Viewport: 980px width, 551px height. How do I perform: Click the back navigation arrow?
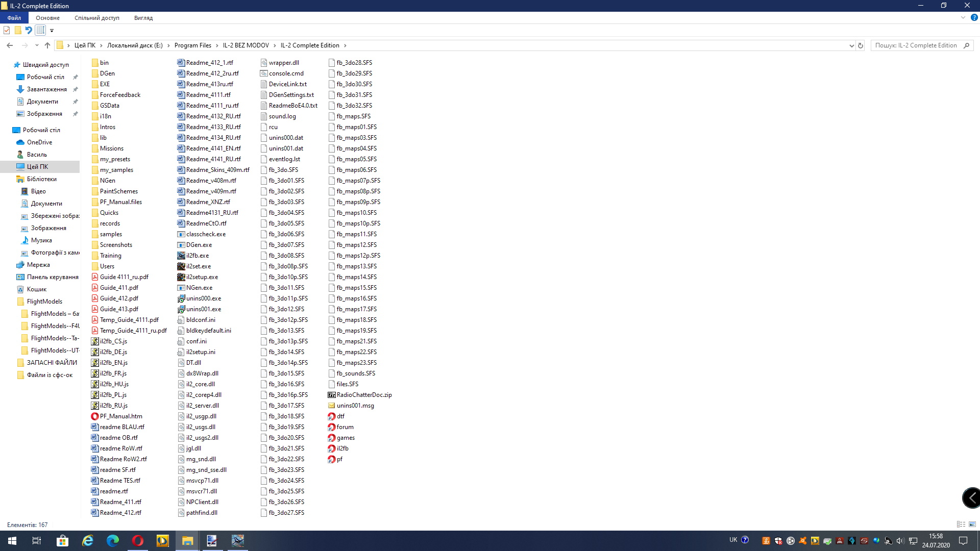point(10,45)
